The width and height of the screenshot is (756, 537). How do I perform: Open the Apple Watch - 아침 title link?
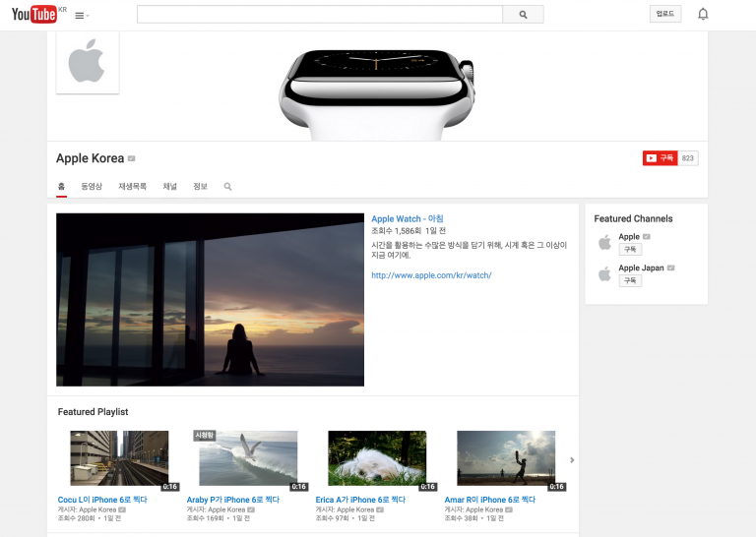pyautogui.click(x=408, y=218)
